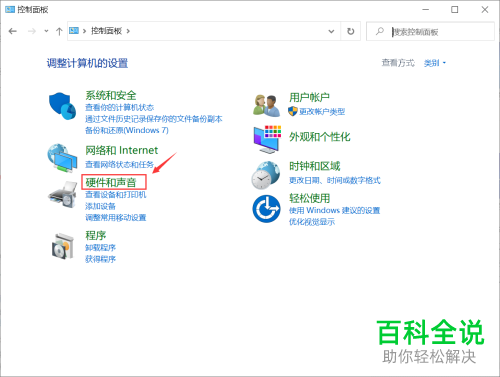
Task: Open 用户帐户 category
Action: 309,97
